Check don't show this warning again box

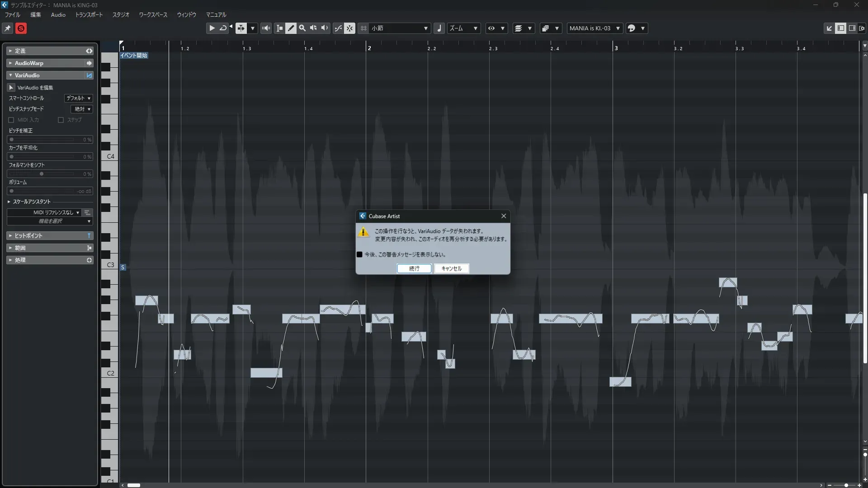pos(359,254)
